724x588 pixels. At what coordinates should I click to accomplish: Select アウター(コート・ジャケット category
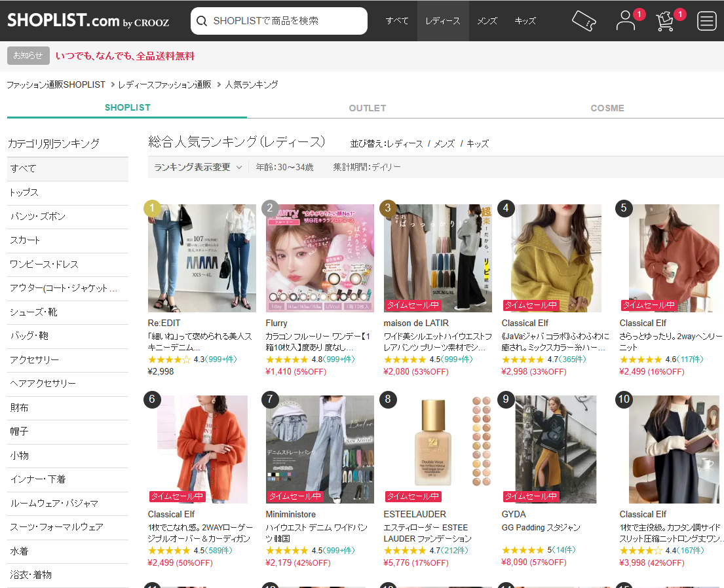tap(68, 289)
